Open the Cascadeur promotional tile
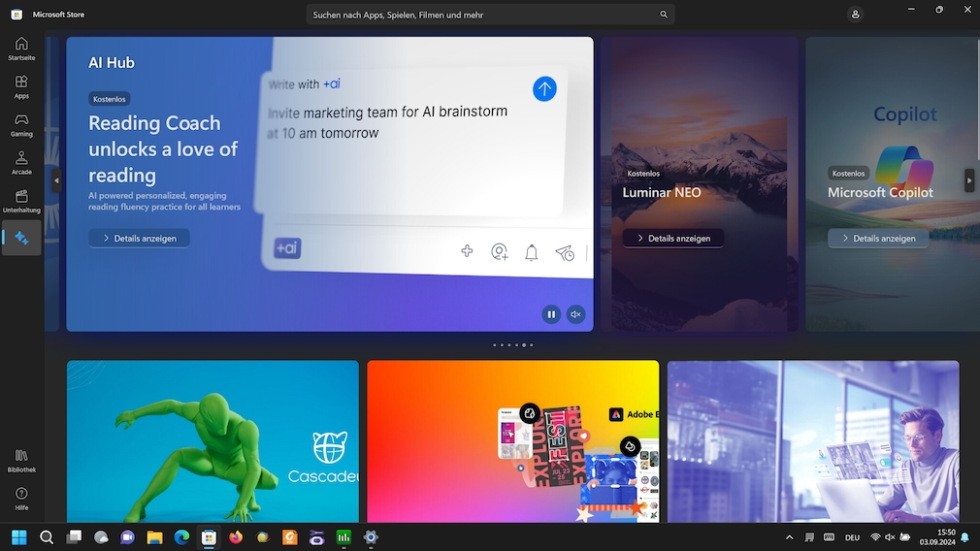The width and height of the screenshot is (980, 551). tap(213, 441)
